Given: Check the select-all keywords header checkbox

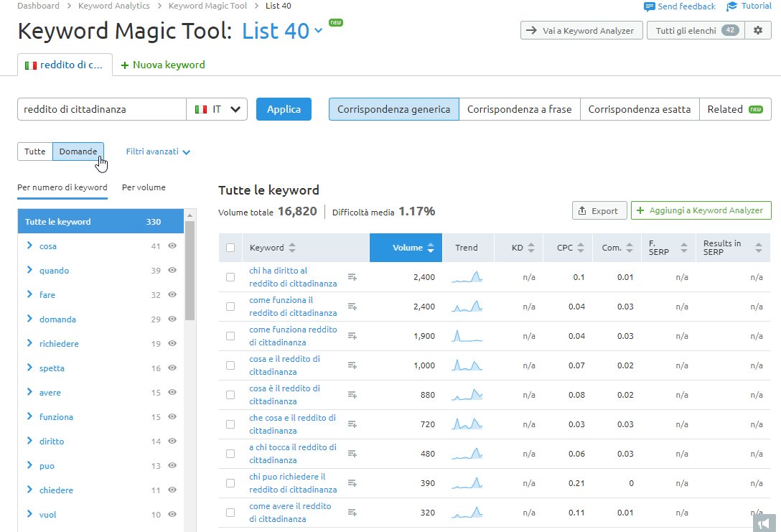Looking at the screenshot, I should point(230,248).
